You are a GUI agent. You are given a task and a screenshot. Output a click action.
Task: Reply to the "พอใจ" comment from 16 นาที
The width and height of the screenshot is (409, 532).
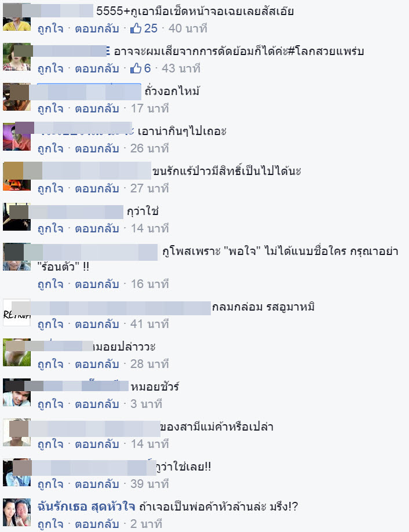(97, 285)
